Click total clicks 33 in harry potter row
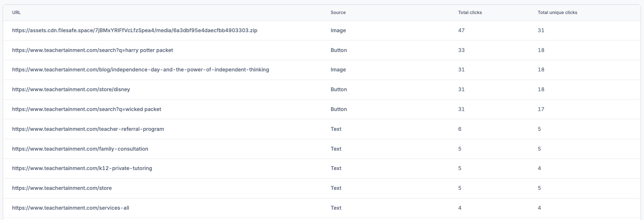The height and width of the screenshot is (220, 644). click(x=461, y=50)
